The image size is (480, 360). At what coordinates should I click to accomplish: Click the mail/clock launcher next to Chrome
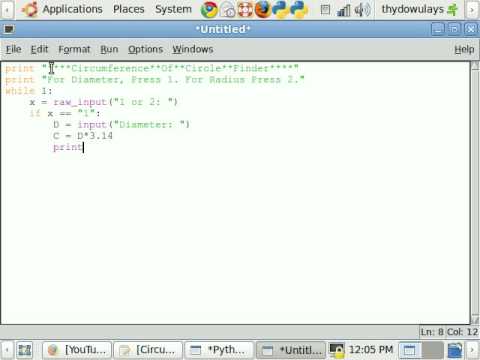tap(228, 10)
